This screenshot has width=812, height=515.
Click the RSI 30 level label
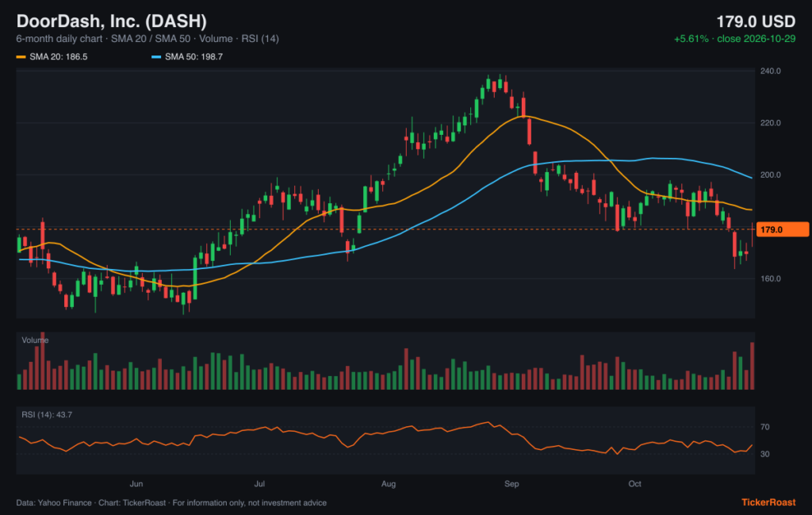[x=765, y=455]
